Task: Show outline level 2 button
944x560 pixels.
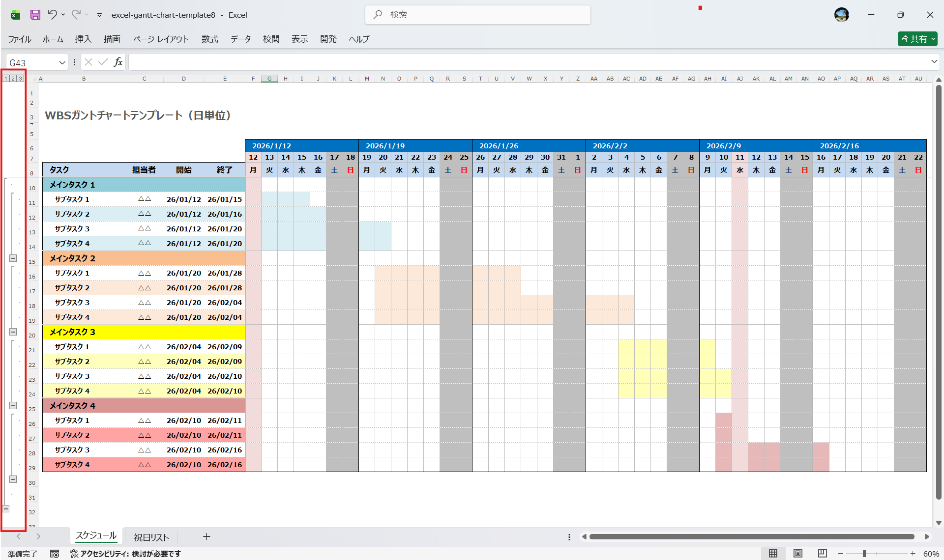Action: point(13,79)
